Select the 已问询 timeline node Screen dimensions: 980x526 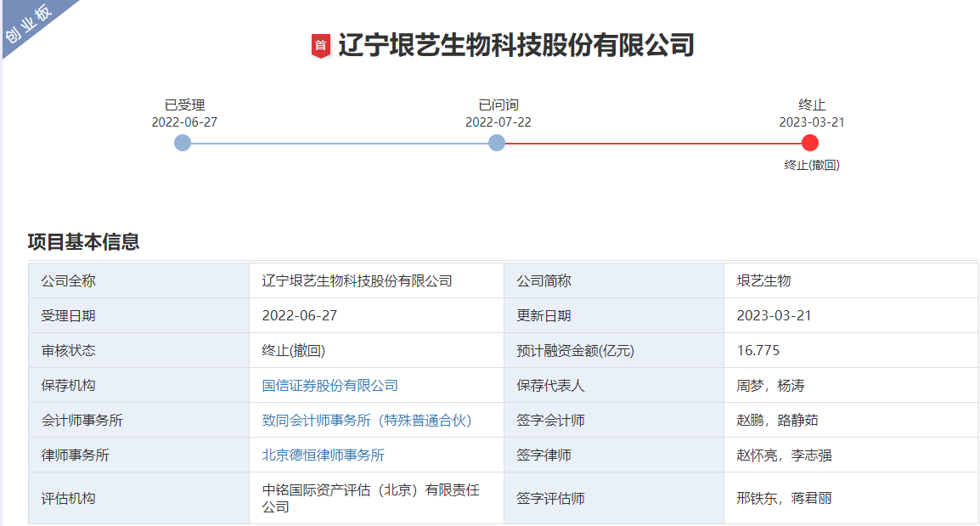click(x=497, y=143)
